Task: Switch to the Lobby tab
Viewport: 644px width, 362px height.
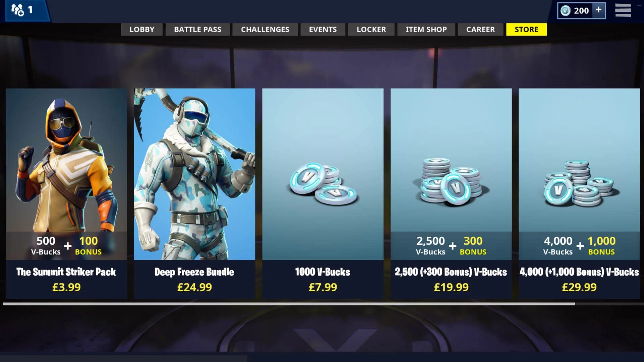Action: (142, 29)
